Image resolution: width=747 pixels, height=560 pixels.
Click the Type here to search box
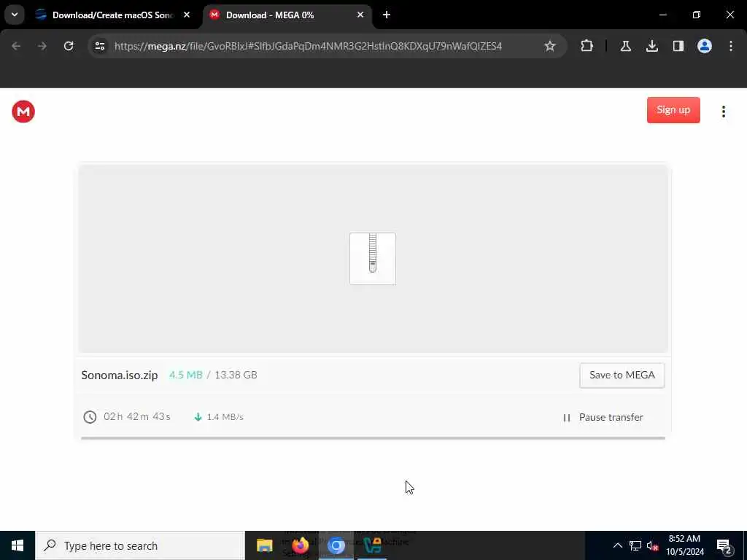tap(140, 545)
